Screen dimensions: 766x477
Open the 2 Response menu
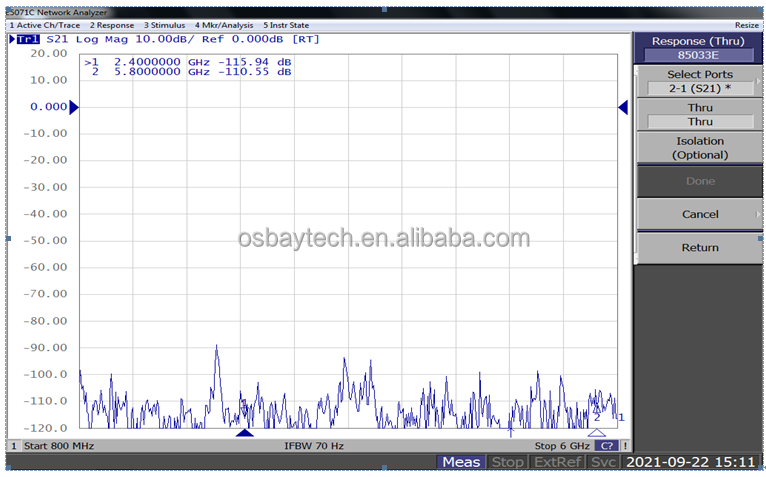(111, 25)
